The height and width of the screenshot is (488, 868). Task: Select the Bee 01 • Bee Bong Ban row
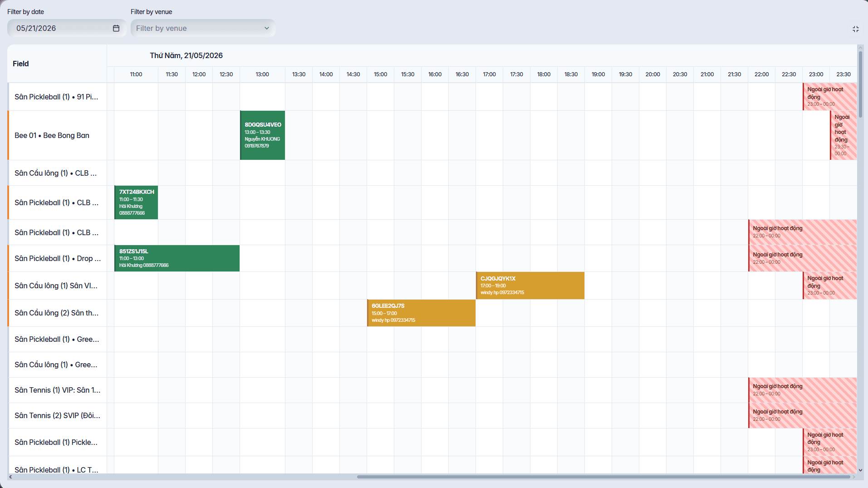(x=57, y=135)
